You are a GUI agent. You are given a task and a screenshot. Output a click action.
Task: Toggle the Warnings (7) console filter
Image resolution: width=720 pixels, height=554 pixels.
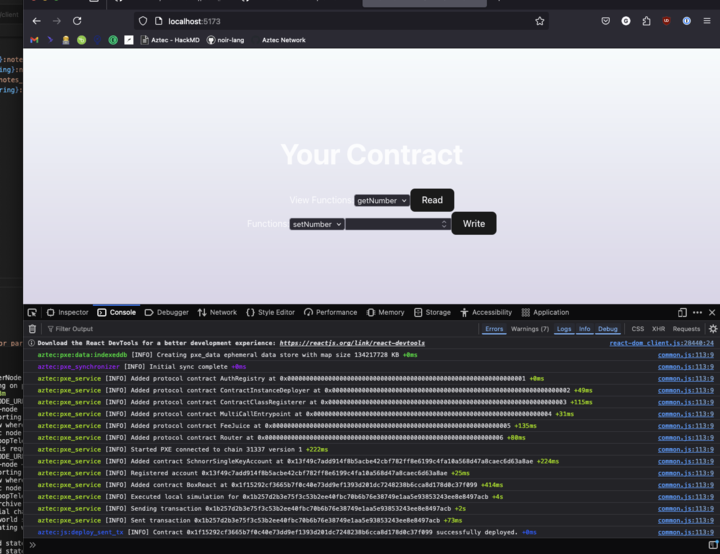(530, 329)
